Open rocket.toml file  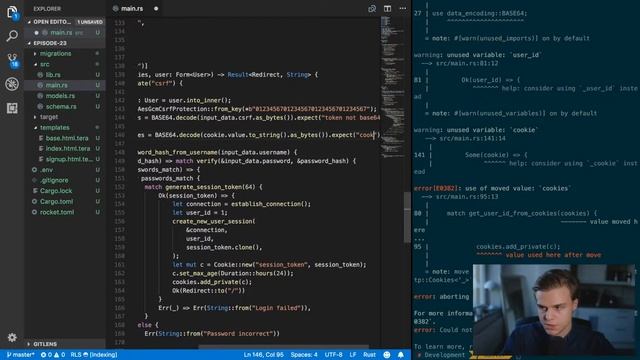pos(57,212)
